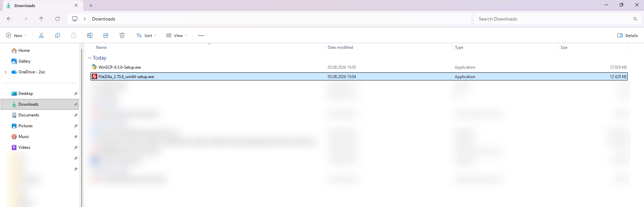Go forward with the right arrow

click(25, 19)
